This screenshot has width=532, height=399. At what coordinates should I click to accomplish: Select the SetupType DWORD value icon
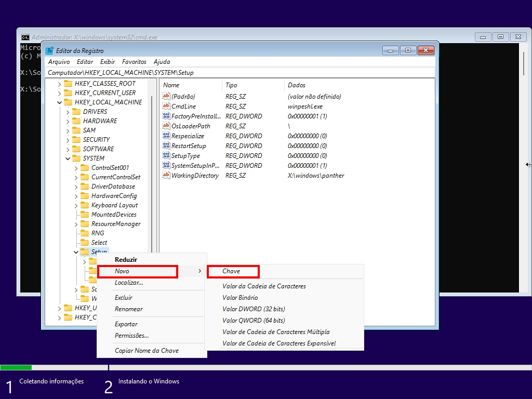[166, 155]
